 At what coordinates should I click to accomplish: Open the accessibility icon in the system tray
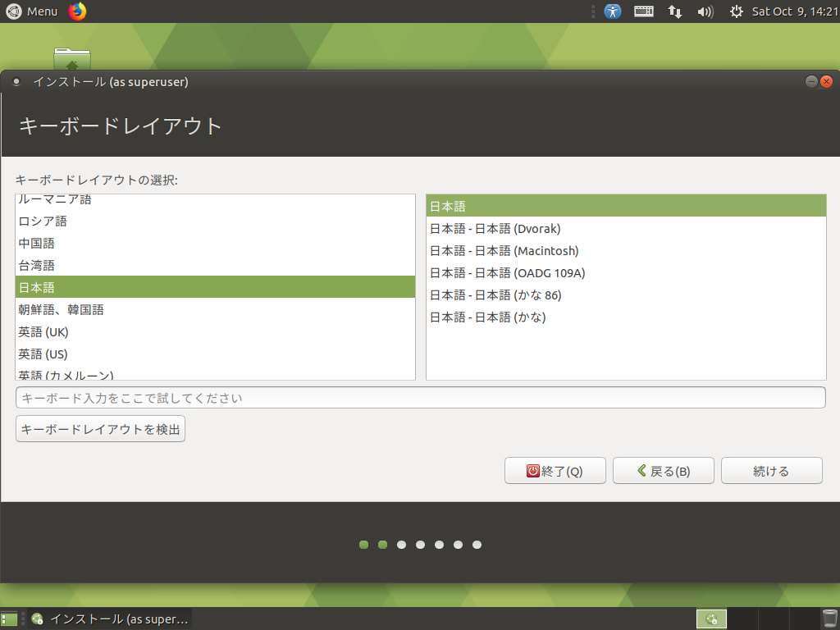pos(612,11)
